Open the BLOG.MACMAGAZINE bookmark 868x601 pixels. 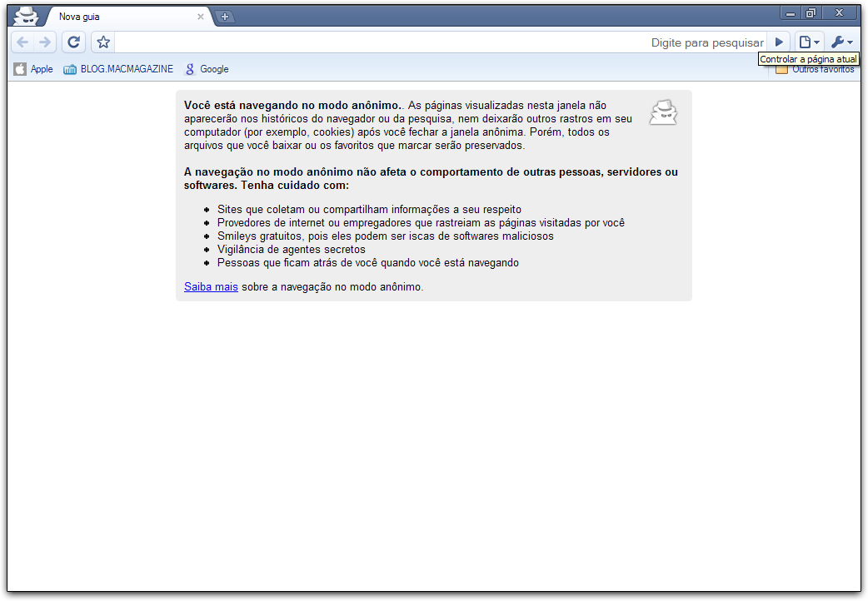(x=118, y=69)
